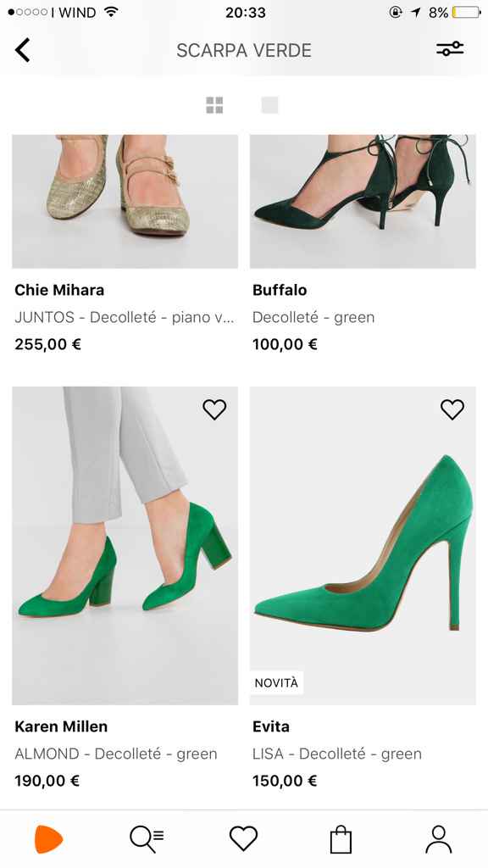Viewport: 488px width, 868px height.
Task: Tap the NOVITÀ label on Evita shoes
Action: [x=277, y=682]
